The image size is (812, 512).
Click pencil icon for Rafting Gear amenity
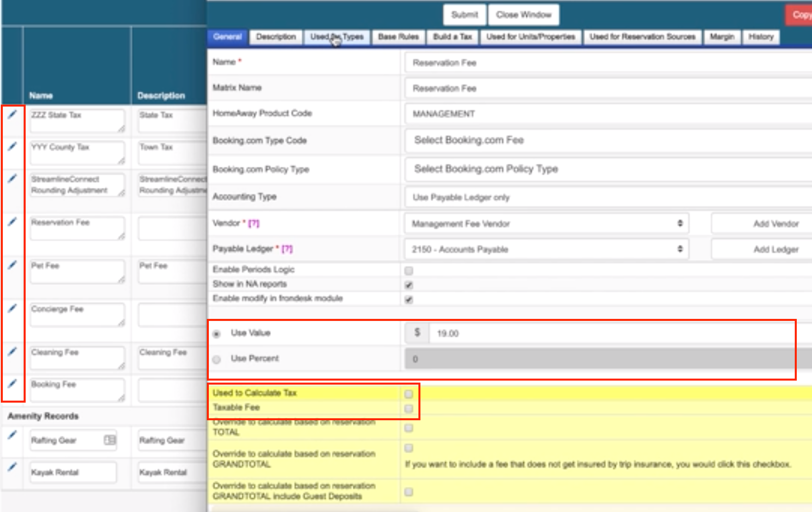(x=12, y=435)
